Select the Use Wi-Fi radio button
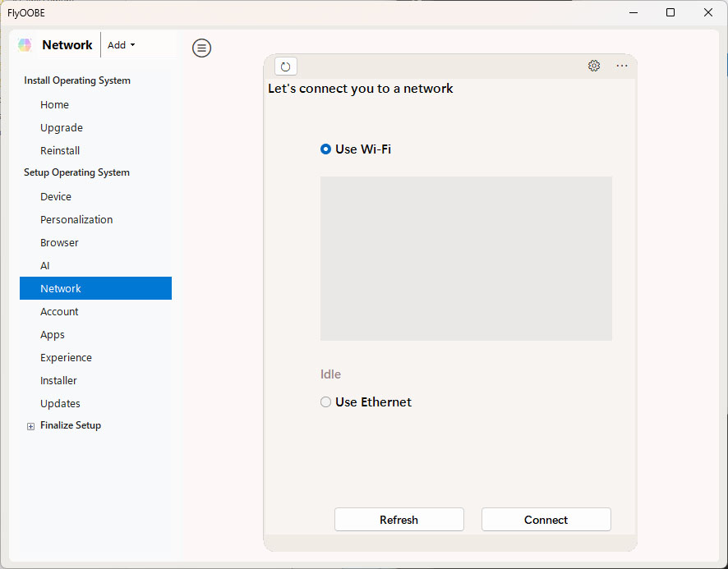The width and height of the screenshot is (728, 569). point(326,149)
